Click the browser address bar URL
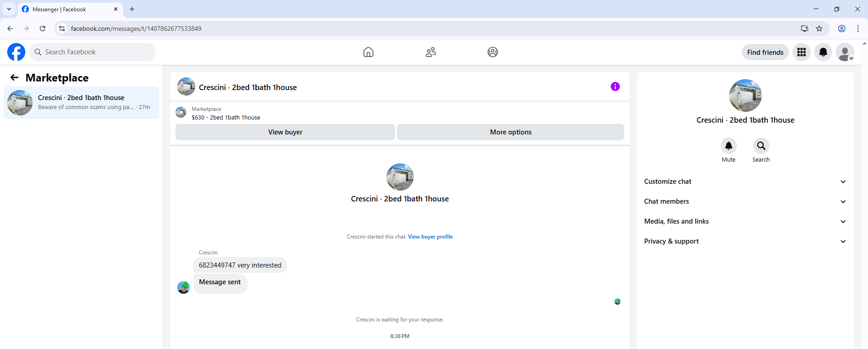 pos(136,29)
